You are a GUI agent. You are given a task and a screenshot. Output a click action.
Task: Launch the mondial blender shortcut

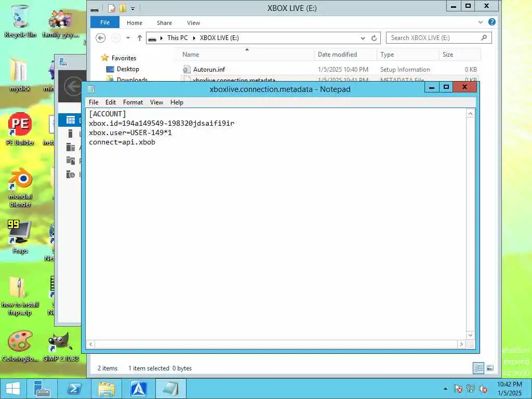pyautogui.click(x=20, y=187)
